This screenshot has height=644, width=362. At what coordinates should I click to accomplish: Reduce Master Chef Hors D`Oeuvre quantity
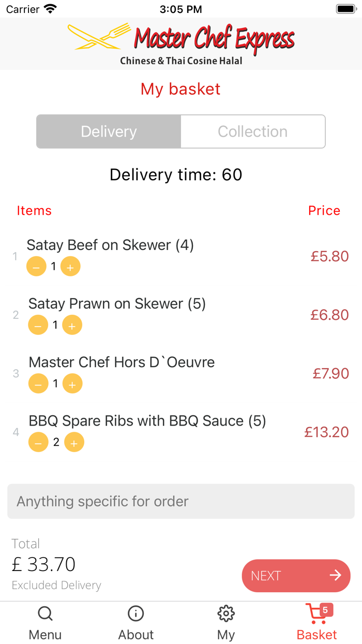click(38, 384)
